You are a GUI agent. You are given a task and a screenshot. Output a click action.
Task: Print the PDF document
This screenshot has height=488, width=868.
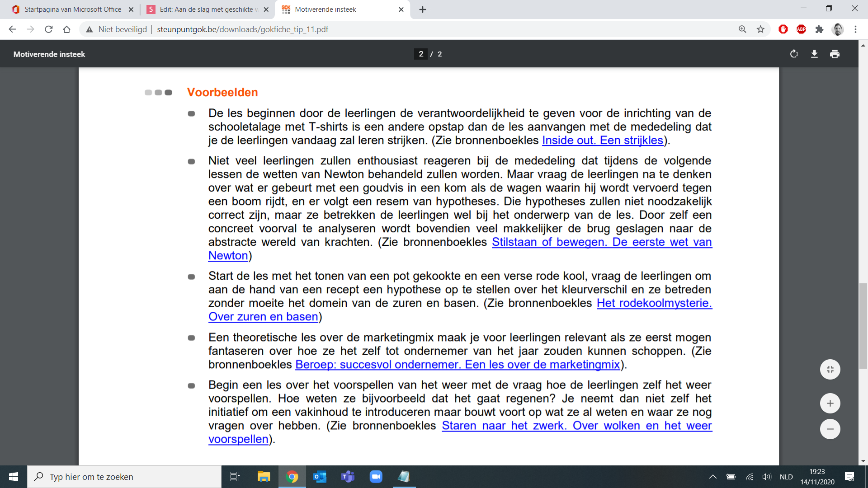click(835, 54)
